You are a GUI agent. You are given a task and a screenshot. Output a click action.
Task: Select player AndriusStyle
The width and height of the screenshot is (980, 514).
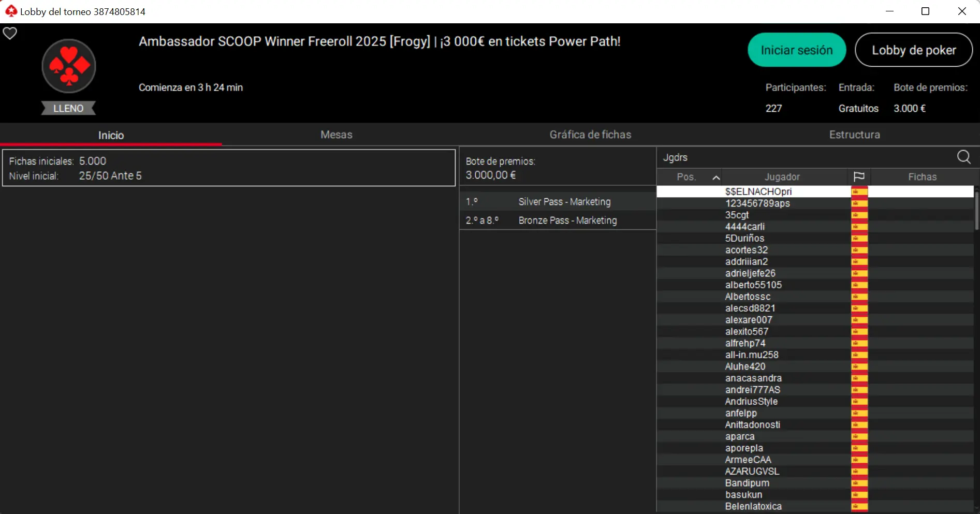pyautogui.click(x=815, y=402)
